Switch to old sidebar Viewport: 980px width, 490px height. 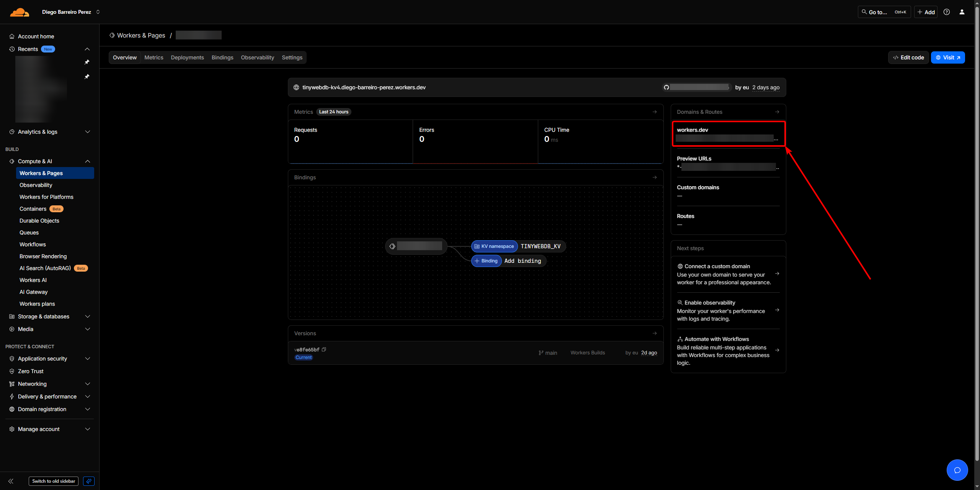click(x=54, y=481)
